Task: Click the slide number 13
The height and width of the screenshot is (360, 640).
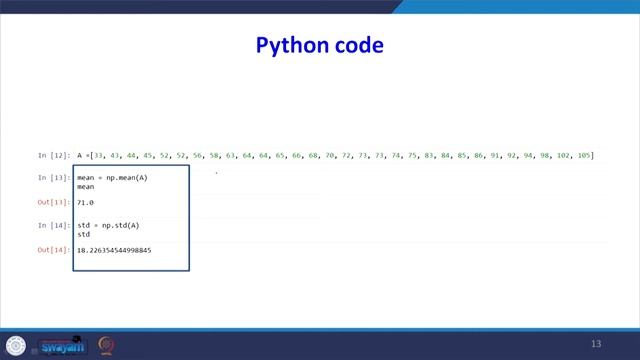Action: point(596,344)
